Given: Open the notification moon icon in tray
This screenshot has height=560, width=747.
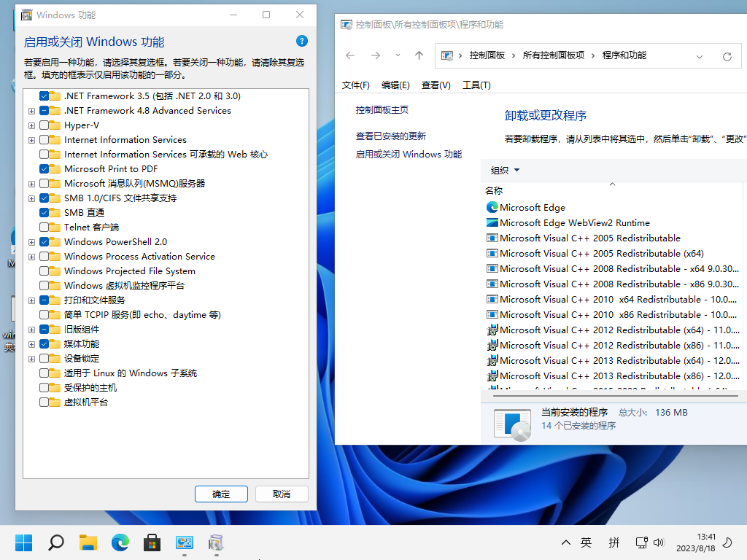Looking at the screenshot, I should coord(727,542).
